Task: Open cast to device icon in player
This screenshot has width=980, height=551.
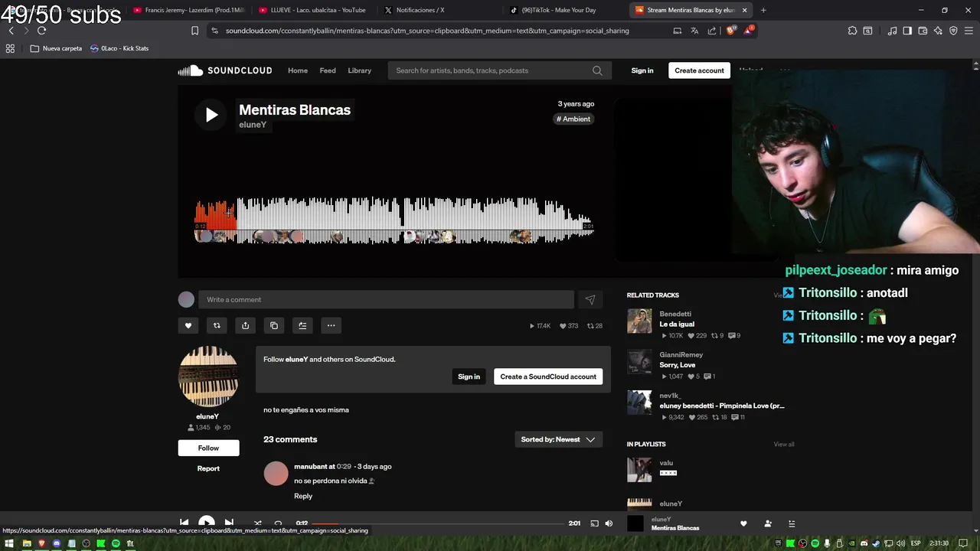Action: (x=594, y=523)
